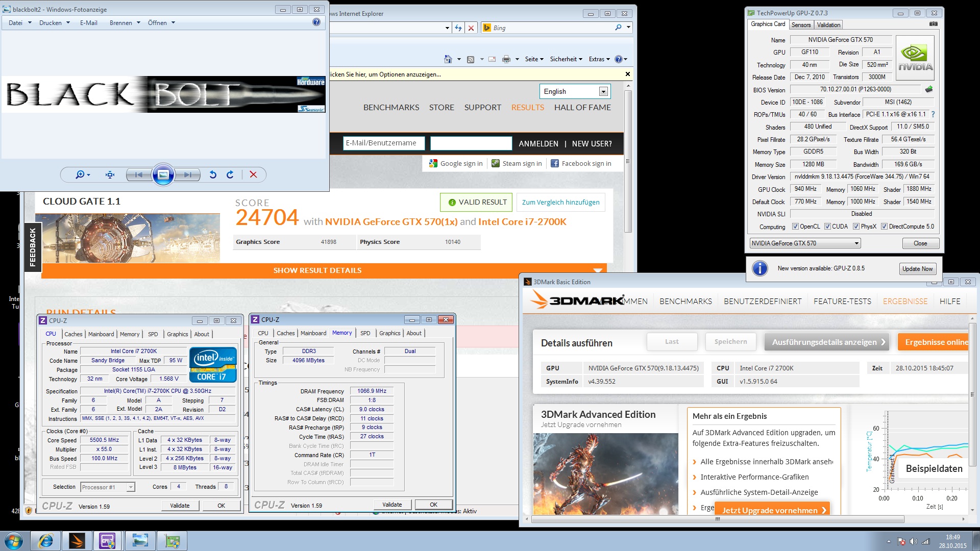This screenshot has width=980, height=551.
Task: Expand the Seite menu in IE
Action: coord(534,59)
